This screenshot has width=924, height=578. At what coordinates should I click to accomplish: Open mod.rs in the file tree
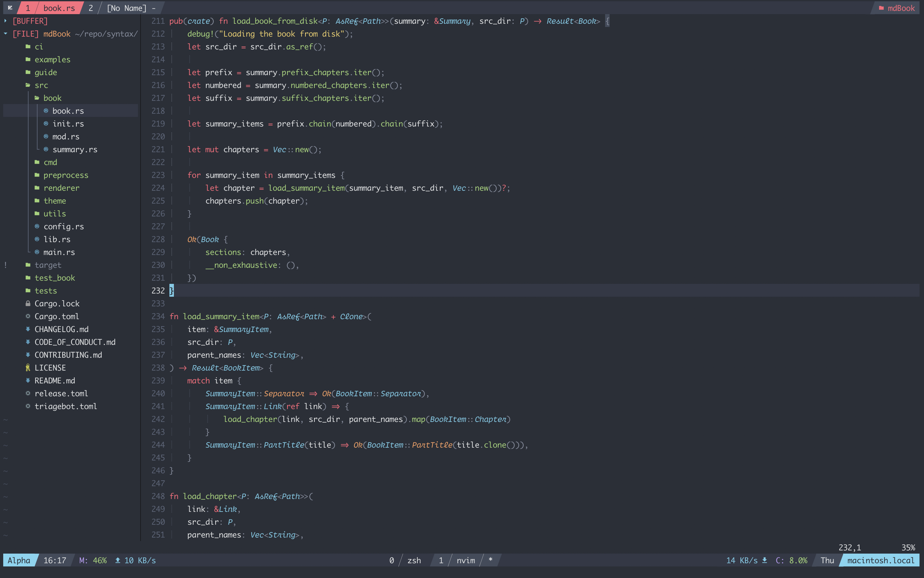coord(66,136)
